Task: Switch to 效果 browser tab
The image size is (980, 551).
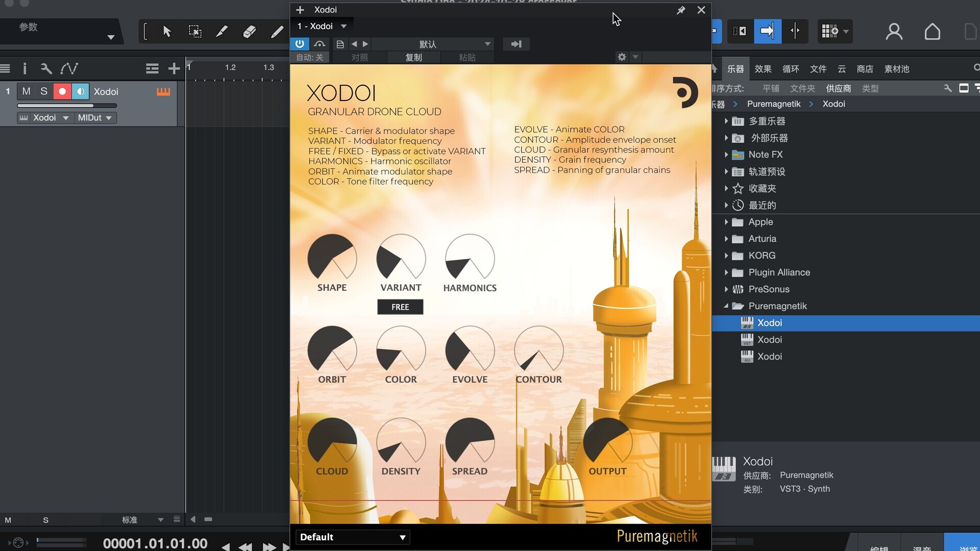Action: coord(763,69)
